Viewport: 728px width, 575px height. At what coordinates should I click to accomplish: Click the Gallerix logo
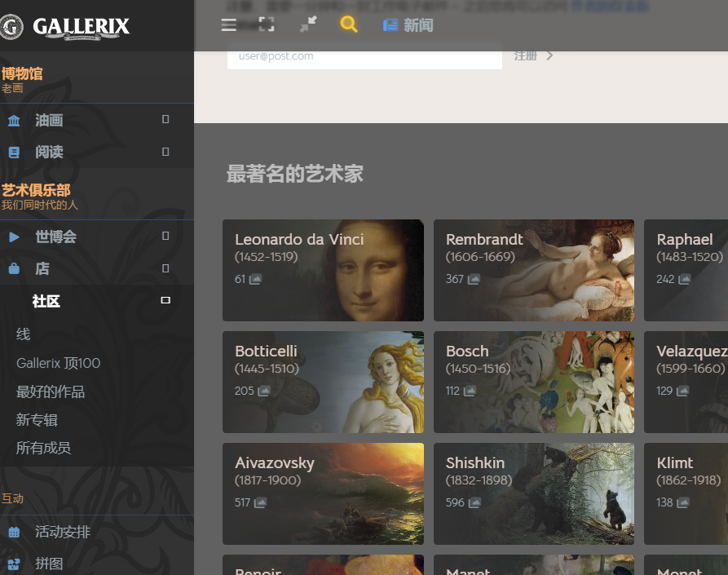point(65,26)
